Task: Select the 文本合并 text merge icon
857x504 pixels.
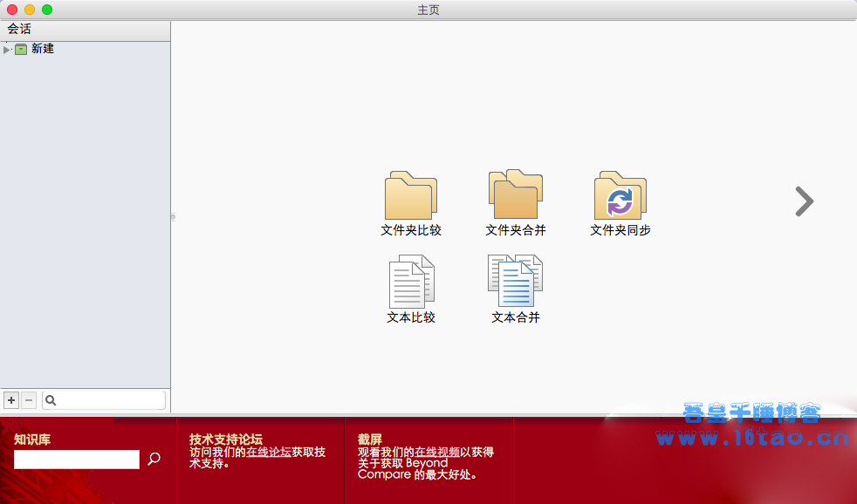Action: coord(516,283)
